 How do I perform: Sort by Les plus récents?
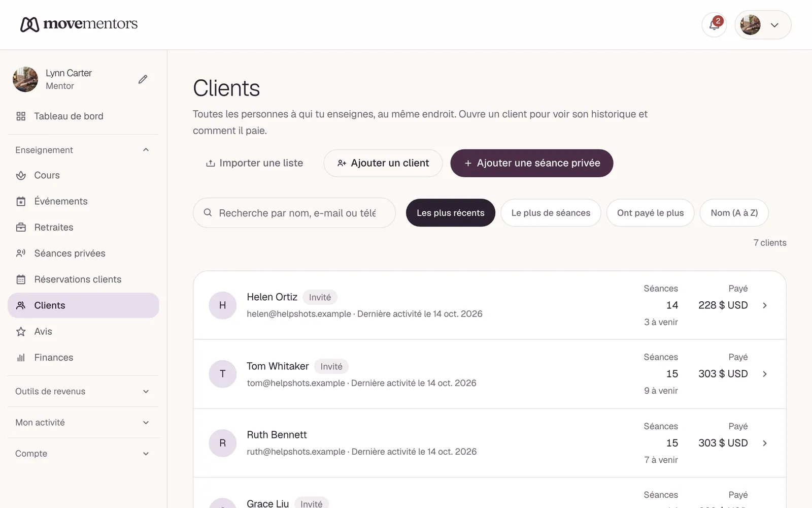(451, 213)
